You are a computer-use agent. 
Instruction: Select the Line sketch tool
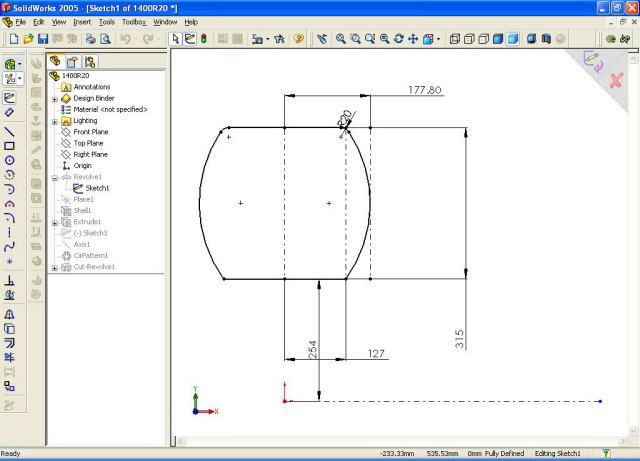pyautogui.click(x=10, y=131)
